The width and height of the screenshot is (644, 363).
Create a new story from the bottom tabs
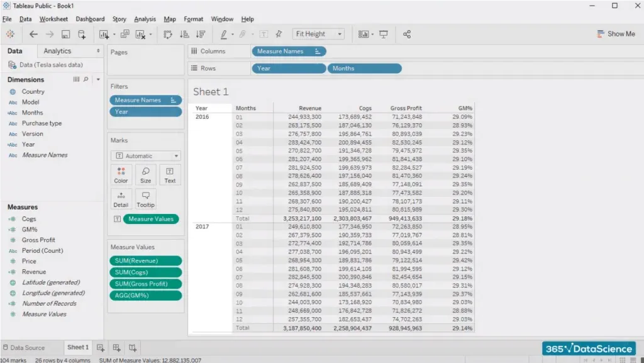tap(132, 347)
